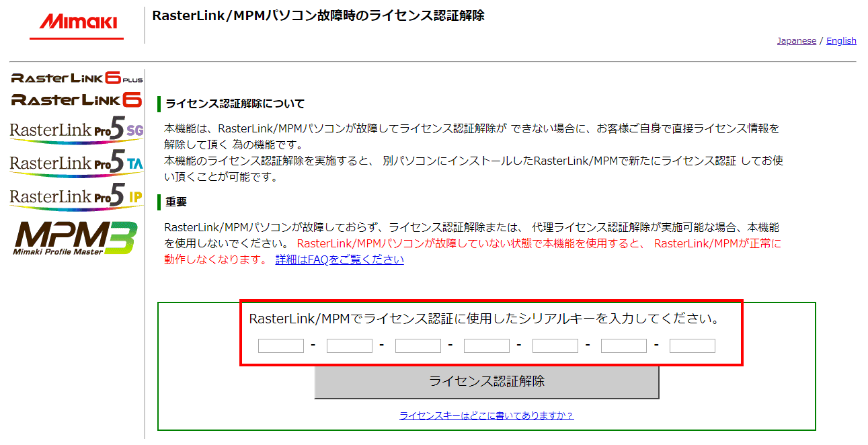
Task: Select the RasterLink 6 logo
Action: pos(77,99)
